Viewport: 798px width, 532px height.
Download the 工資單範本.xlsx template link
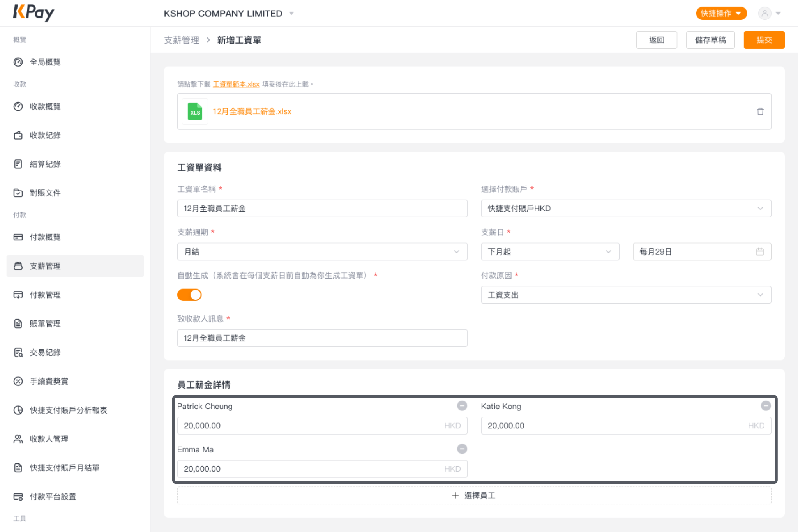[236, 84]
